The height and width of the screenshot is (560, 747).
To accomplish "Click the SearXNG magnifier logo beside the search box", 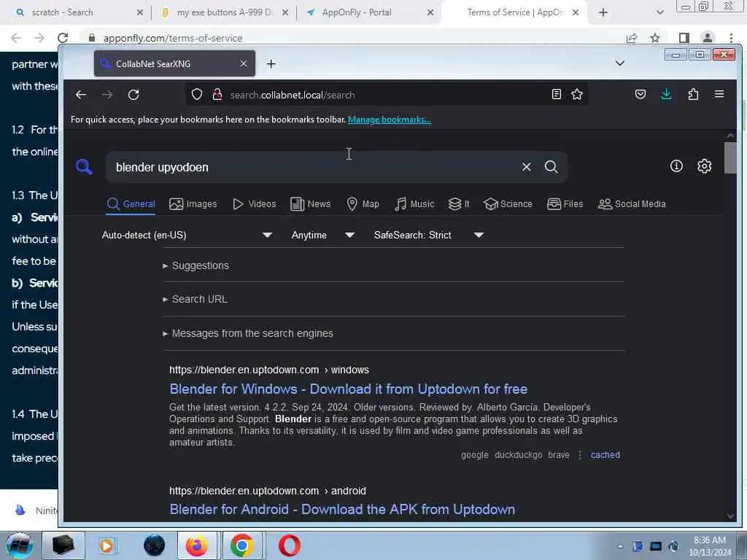I will (x=84, y=167).
